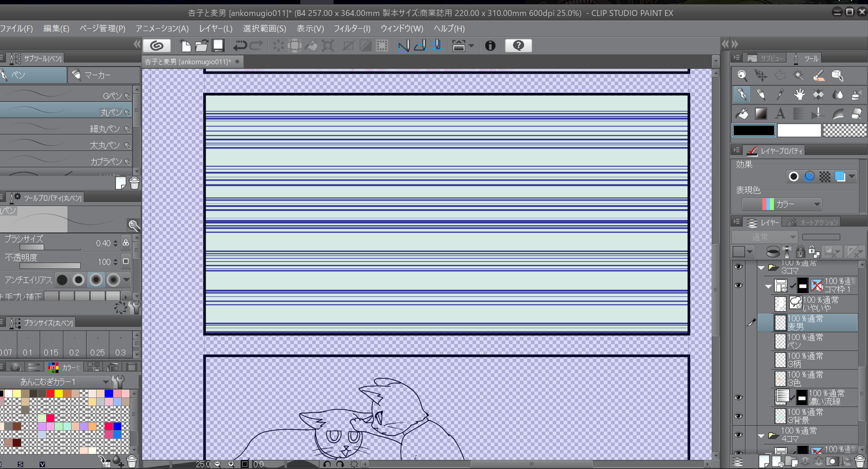Select the Gradient tool
The height and width of the screenshot is (469, 868).
tap(761, 113)
